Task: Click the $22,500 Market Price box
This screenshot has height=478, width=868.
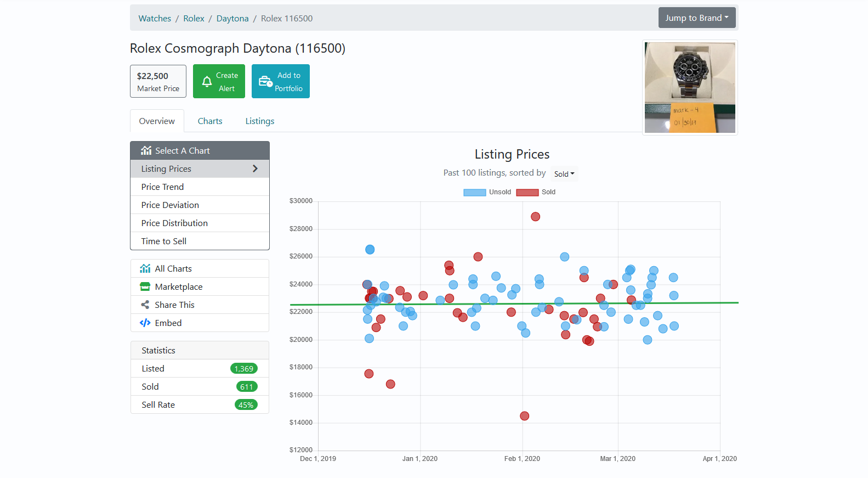Action: (158, 81)
